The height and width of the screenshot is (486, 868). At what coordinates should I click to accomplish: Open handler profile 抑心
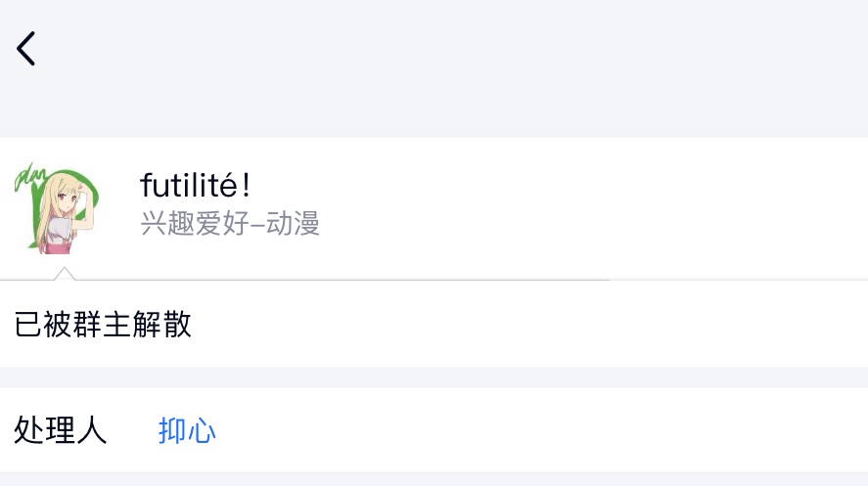pos(187,430)
